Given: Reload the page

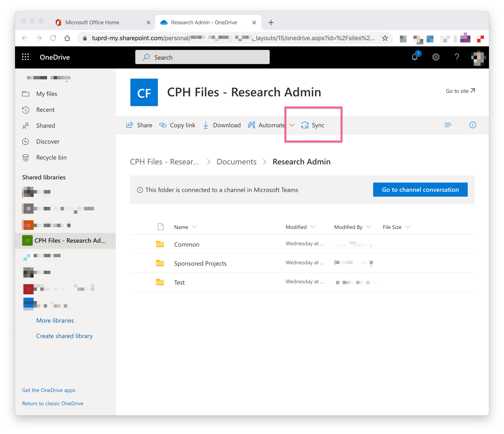Looking at the screenshot, I should (x=53, y=38).
